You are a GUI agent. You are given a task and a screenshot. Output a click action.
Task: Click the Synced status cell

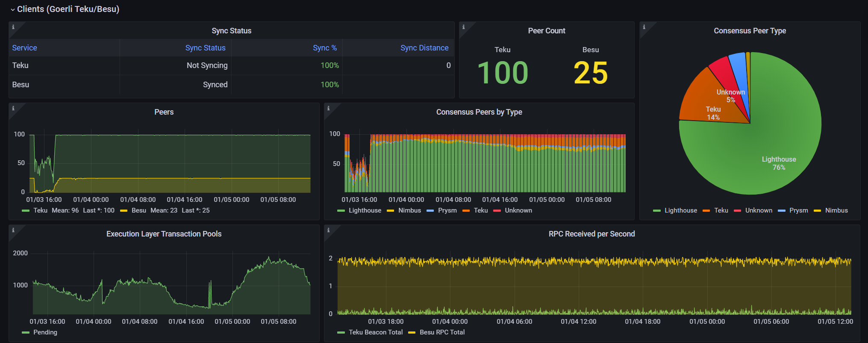(175, 85)
